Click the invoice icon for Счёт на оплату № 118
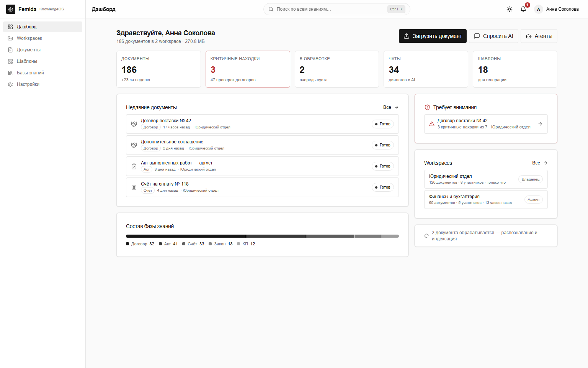Viewport: 588px width, 368px height. [x=134, y=187]
